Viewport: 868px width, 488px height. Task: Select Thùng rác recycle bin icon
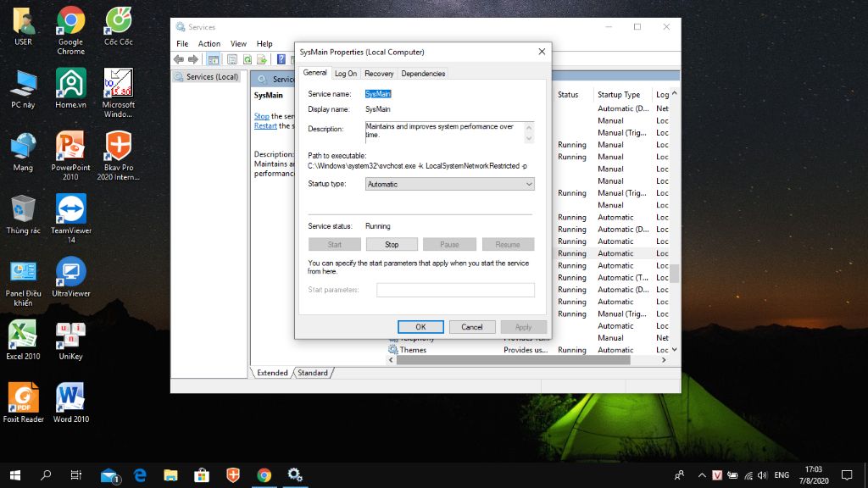(x=23, y=214)
